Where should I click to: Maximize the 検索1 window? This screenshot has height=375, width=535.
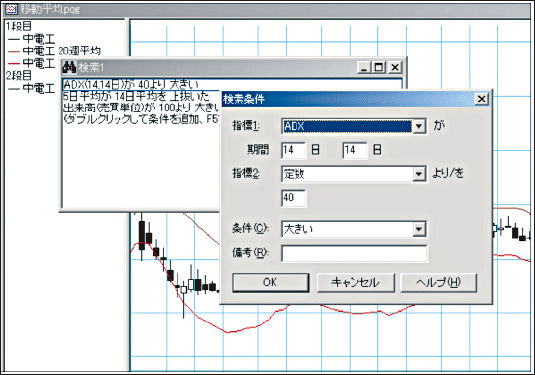379,67
